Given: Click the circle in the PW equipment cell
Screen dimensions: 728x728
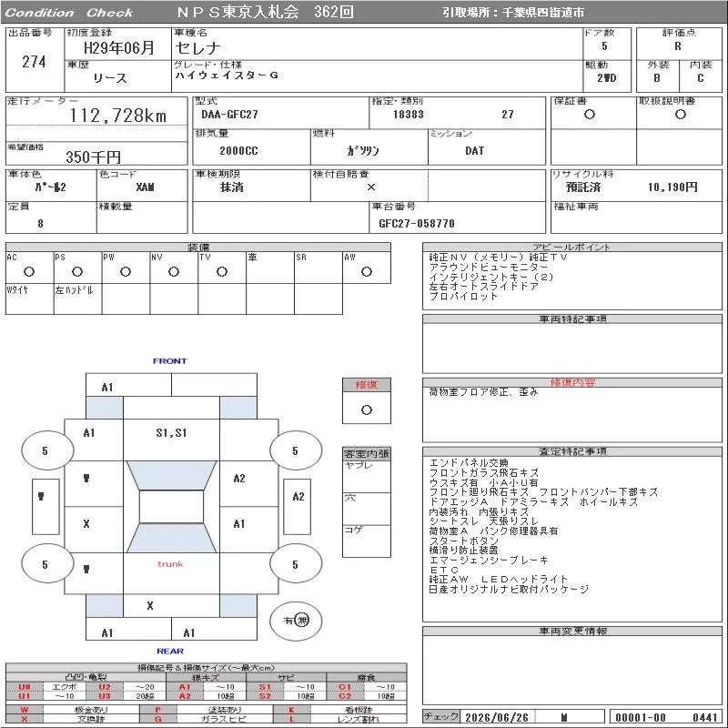Looking at the screenshot, I should pyautogui.click(x=126, y=271).
